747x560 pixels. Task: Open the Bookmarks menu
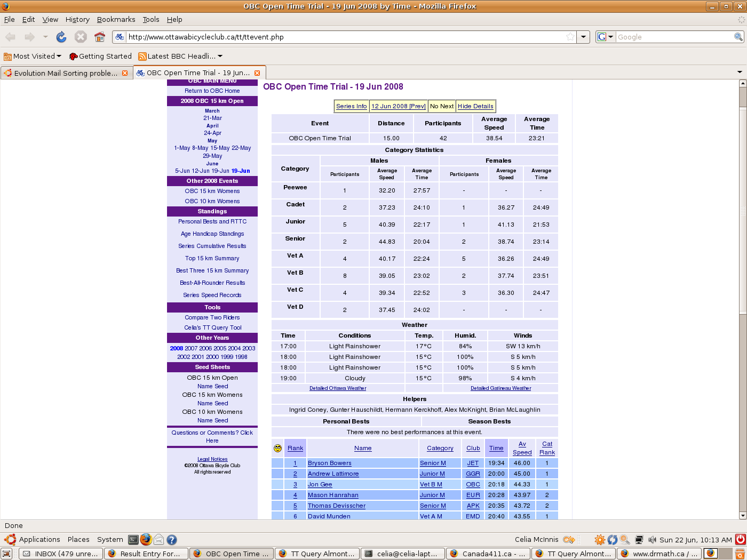[x=116, y=19]
